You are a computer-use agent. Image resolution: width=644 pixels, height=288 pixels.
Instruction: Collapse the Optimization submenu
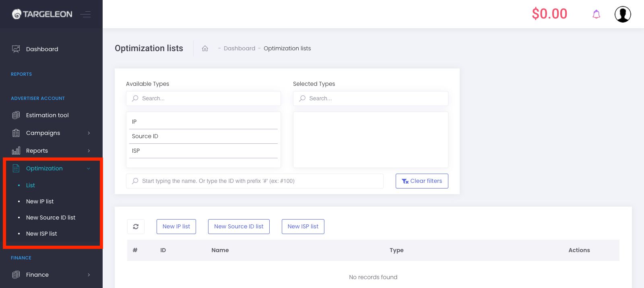click(x=44, y=168)
